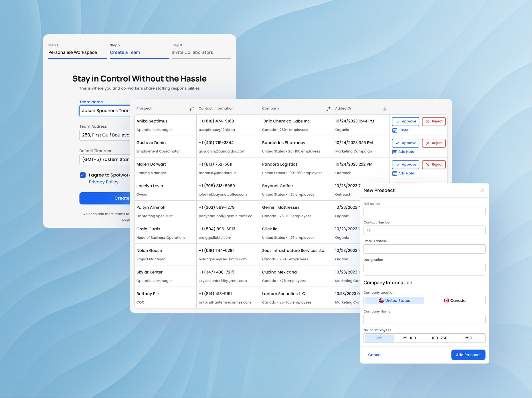Click the Contact Information column header
Viewport: 532px width, 398px height.
[216, 108]
